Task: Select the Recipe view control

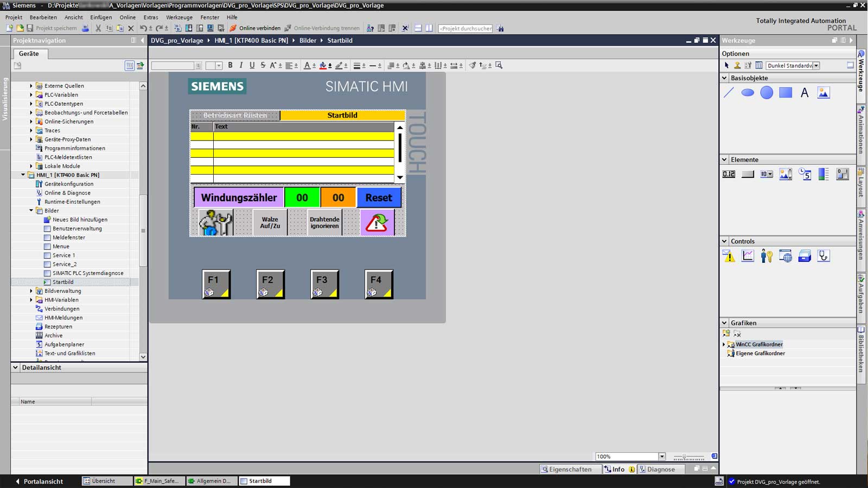Action: coord(805,256)
